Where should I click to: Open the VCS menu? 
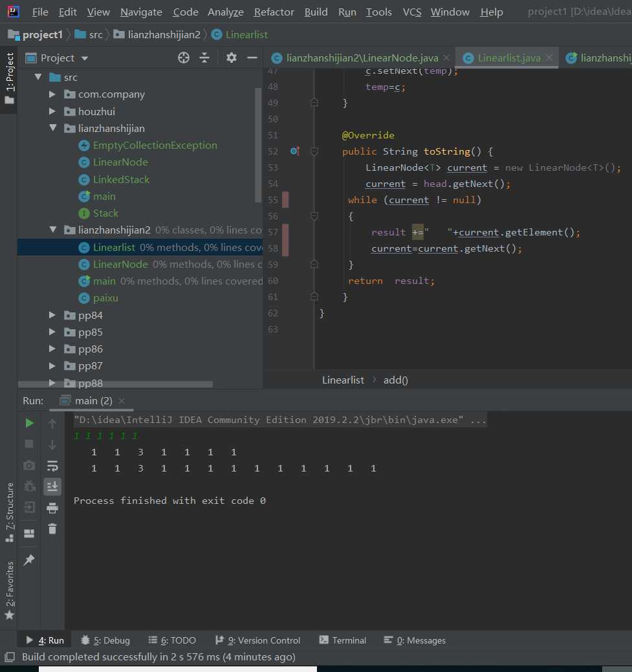(x=412, y=12)
